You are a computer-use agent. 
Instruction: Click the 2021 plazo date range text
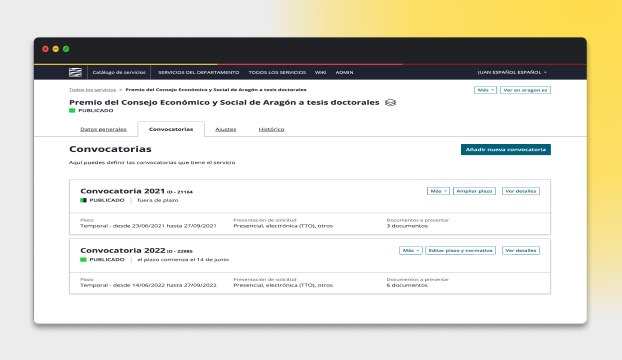(x=148, y=226)
